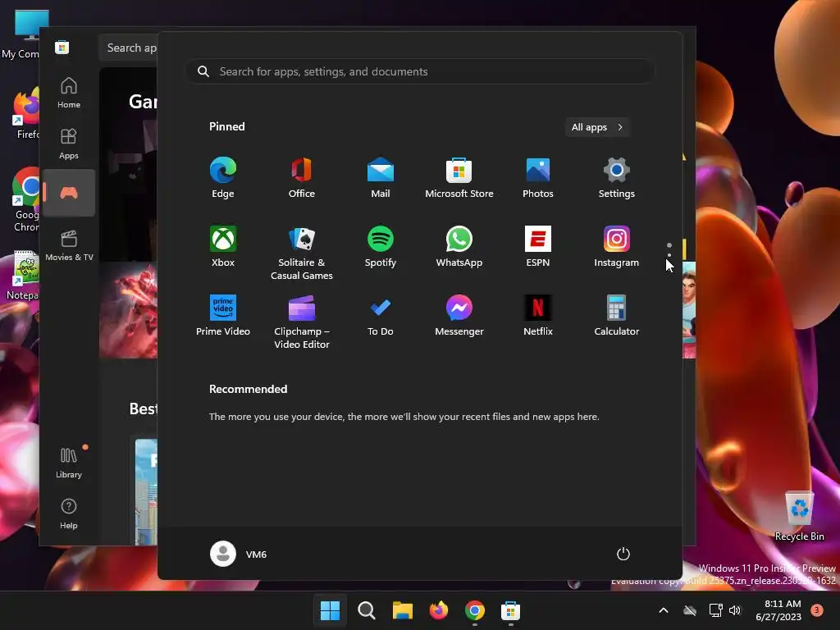Screen dimensions: 840x630
Task: Launch the Photos app
Action: point(538,178)
